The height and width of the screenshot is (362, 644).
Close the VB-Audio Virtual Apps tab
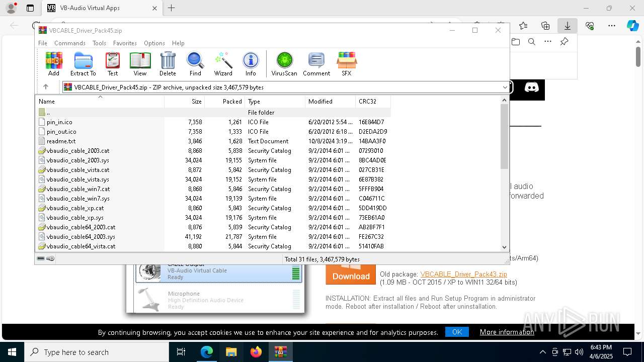tap(154, 8)
